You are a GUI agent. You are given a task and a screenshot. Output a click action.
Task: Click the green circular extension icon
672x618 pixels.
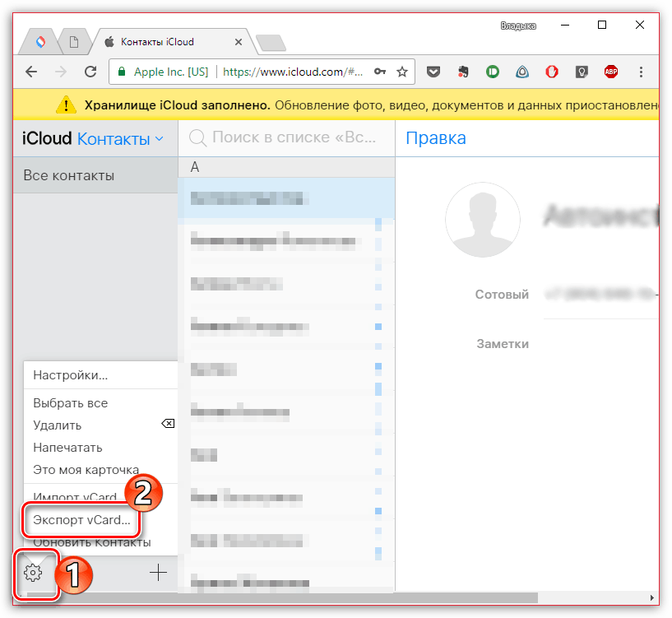[493, 72]
